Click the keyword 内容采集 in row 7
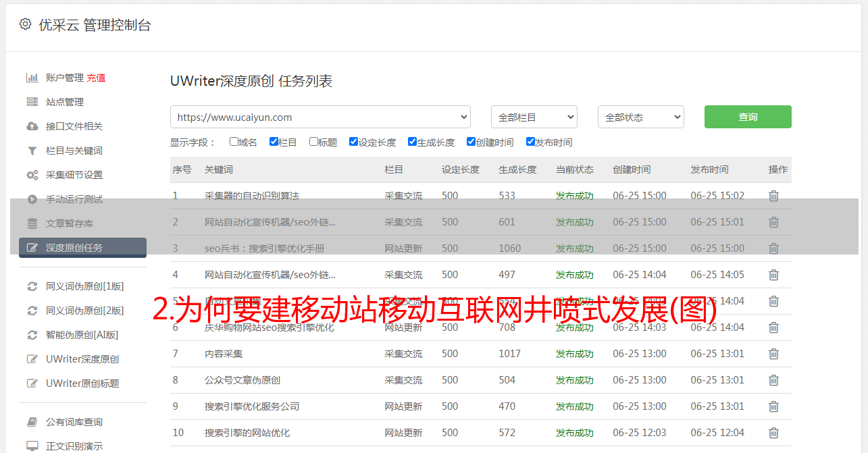This screenshot has width=868, height=453. pos(224,354)
